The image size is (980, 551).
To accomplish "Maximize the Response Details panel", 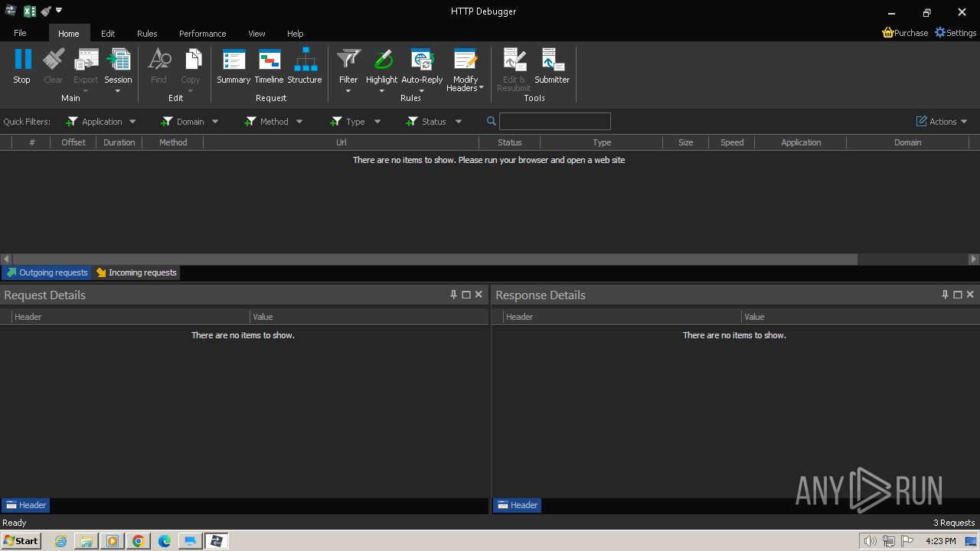I will pos(958,295).
